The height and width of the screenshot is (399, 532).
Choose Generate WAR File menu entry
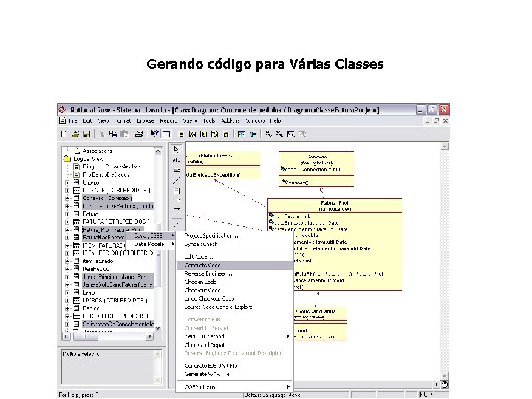[234, 374]
